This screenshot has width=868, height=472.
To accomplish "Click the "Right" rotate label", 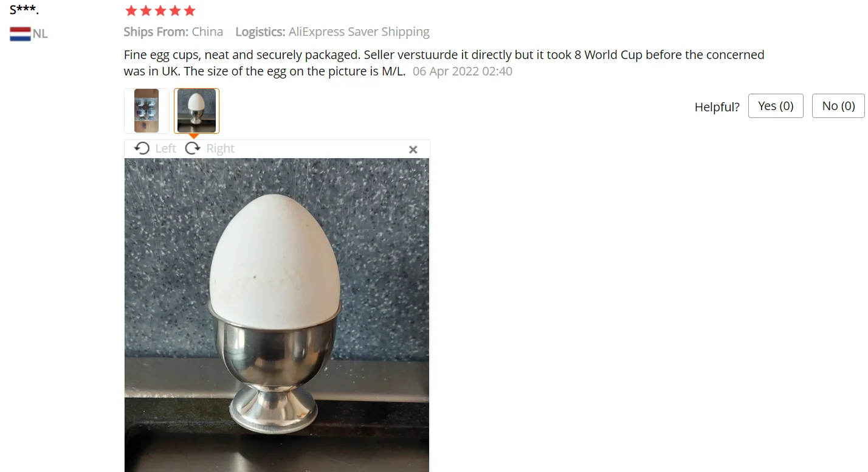I will click(220, 148).
